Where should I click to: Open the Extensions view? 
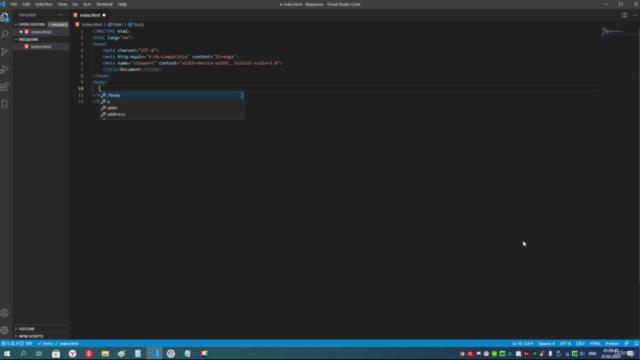click(5, 87)
